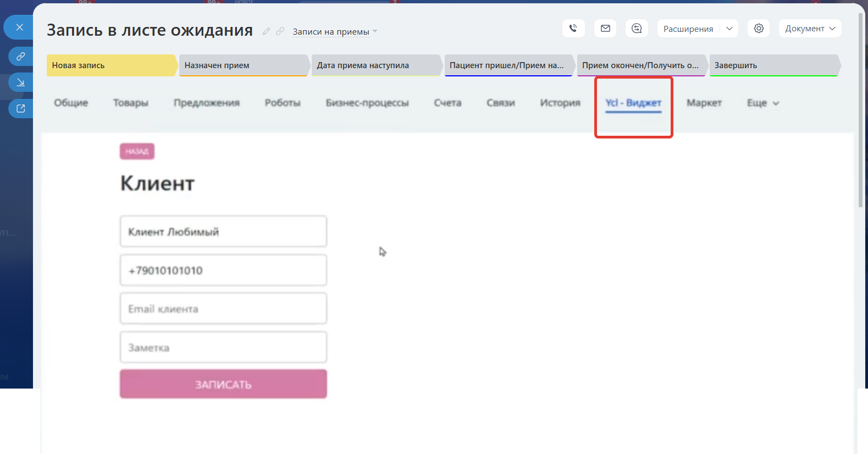Open the email envelope icon

tap(605, 29)
